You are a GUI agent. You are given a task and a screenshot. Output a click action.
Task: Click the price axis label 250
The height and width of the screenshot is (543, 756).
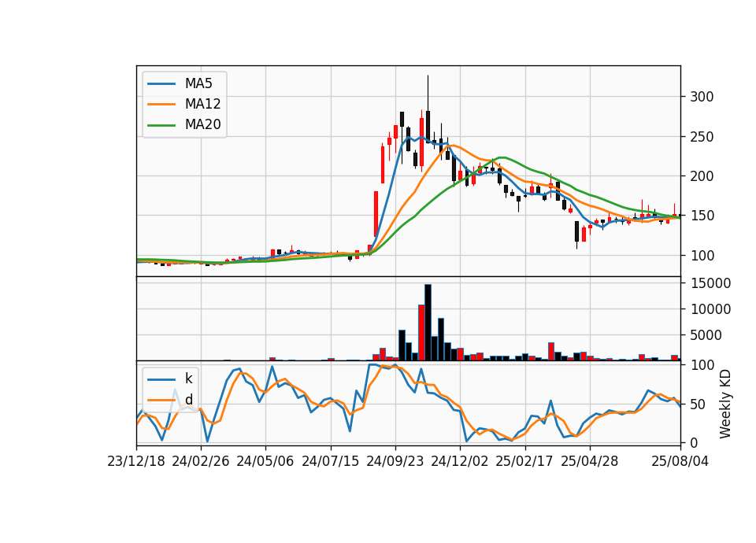pyautogui.click(x=702, y=137)
